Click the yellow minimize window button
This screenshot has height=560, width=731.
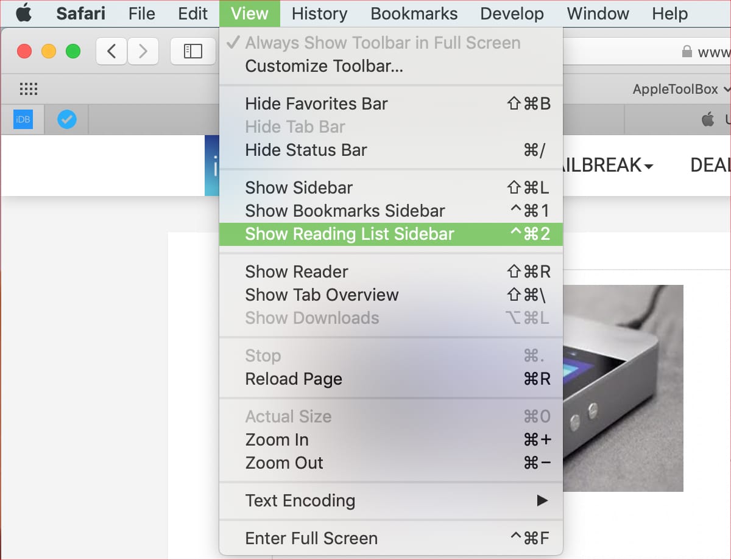(49, 51)
